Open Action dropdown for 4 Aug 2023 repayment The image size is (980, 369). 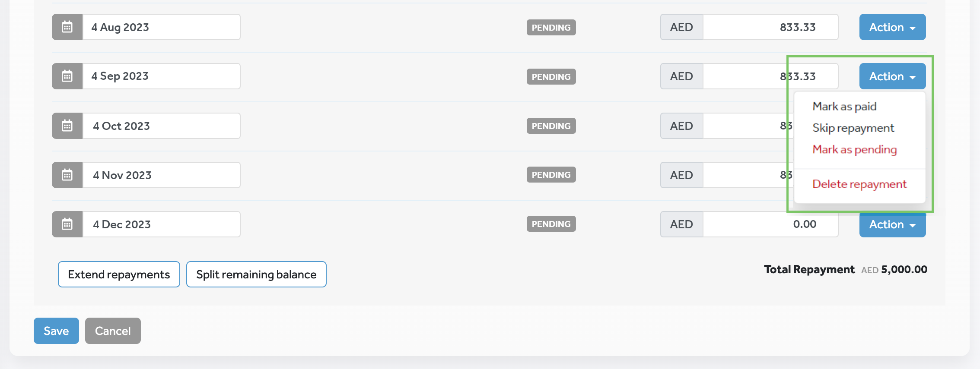[x=892, y=27]
